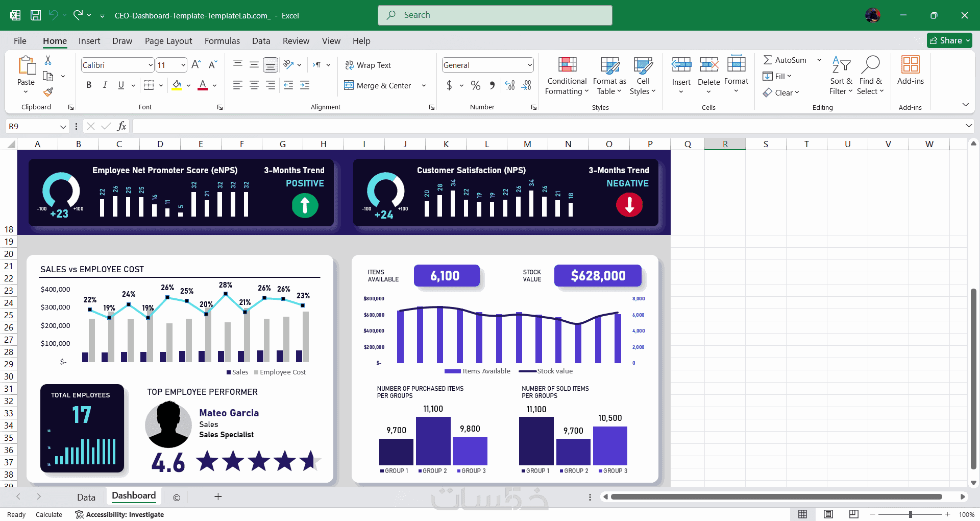Image resolution: width=980 pixels, height=521 pixels.
Task: Open Format as Table gallery
Action: [x=609, y=76]
